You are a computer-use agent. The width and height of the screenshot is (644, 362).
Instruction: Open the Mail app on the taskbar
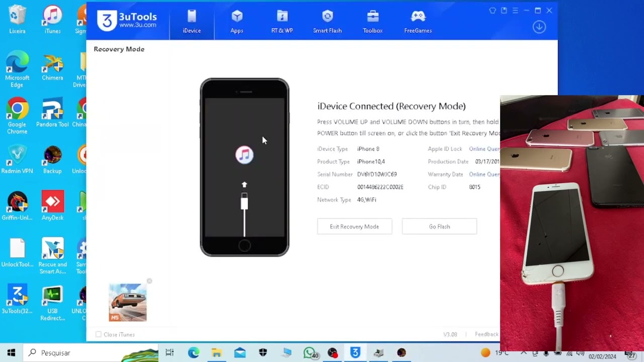click(x=240, y=353)
